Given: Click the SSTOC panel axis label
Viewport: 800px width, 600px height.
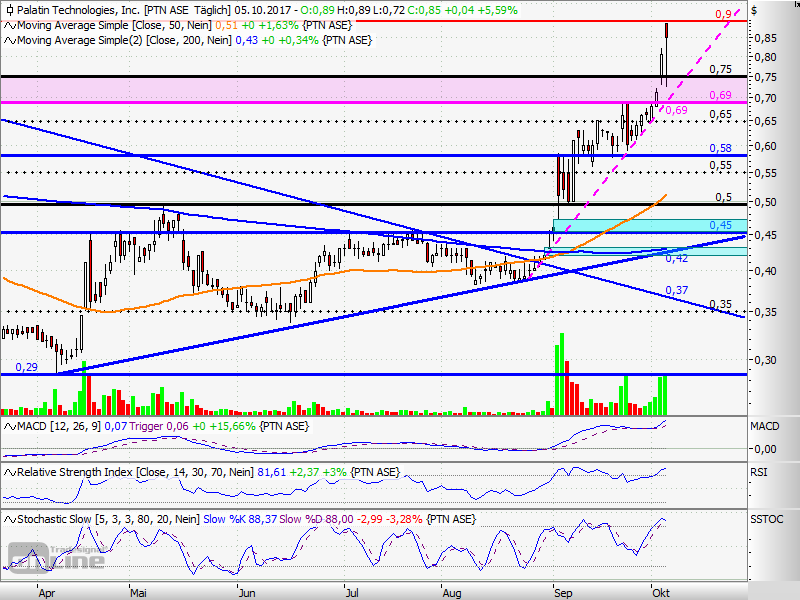Looking at the screenshot, I should pyautogui.click(x=766, y=519).
